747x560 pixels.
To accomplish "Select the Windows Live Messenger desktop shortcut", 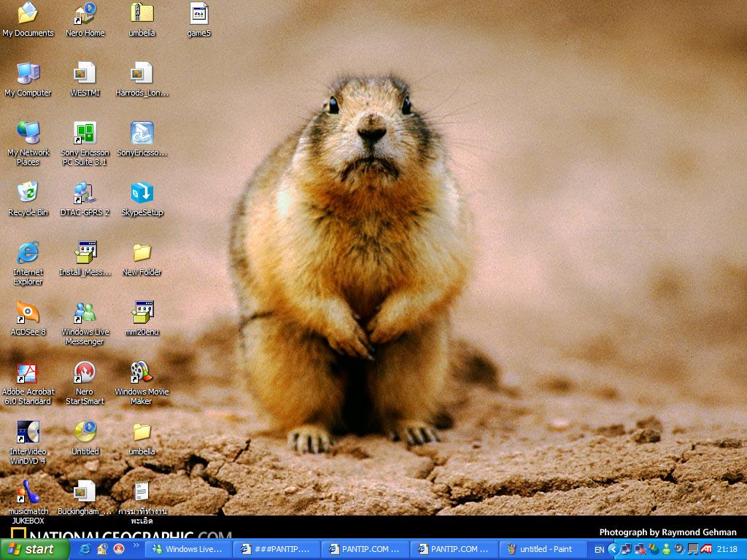I will [85, 323].
